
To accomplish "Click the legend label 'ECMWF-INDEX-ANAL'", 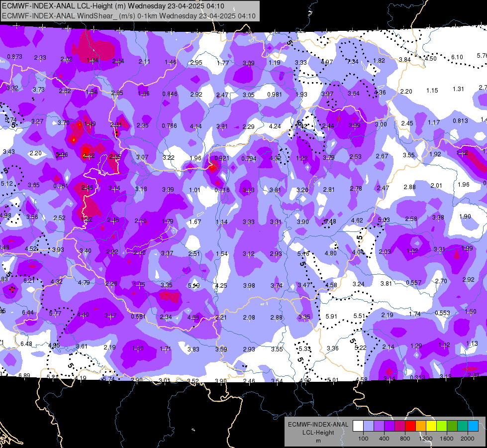I will [x=318, y=425].
